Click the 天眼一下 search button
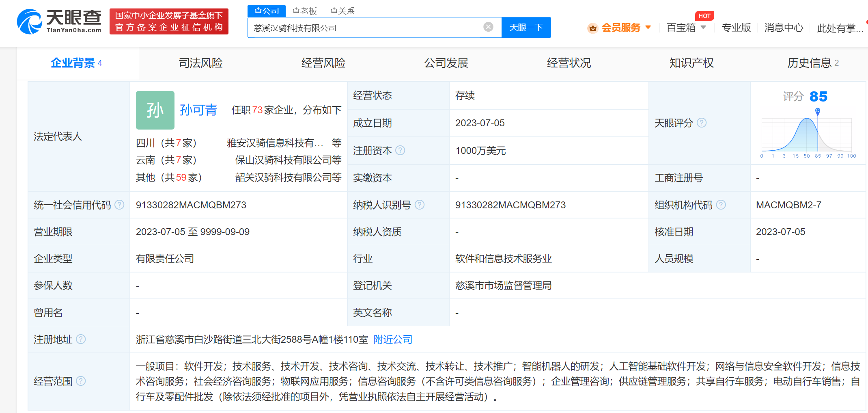Viewport: 868px width, 413px height. tap(526, 27)
